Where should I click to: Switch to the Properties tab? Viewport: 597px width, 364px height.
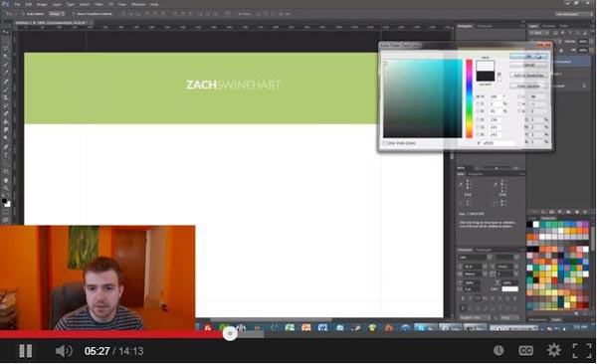click(x=476, y=174)
